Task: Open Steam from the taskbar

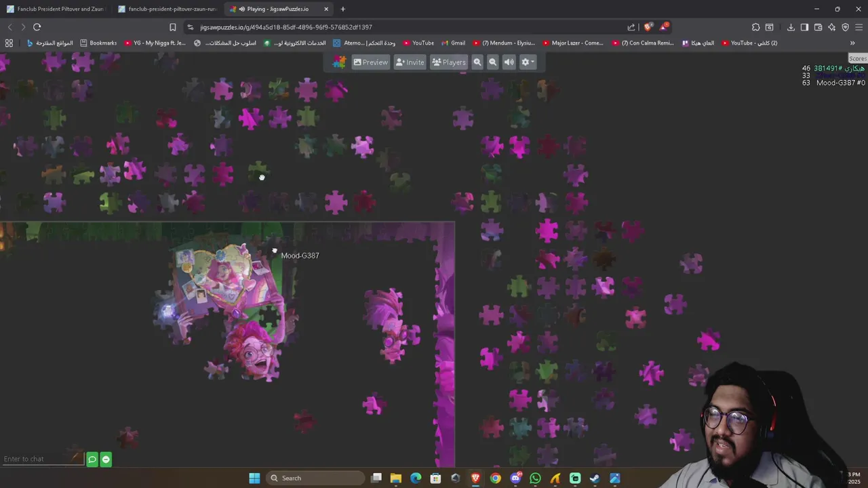Action: (x=595, y=478)
